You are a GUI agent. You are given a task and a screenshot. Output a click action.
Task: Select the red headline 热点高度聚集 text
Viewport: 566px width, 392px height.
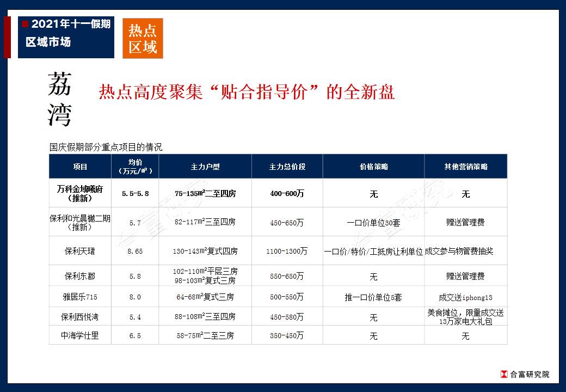247,92
